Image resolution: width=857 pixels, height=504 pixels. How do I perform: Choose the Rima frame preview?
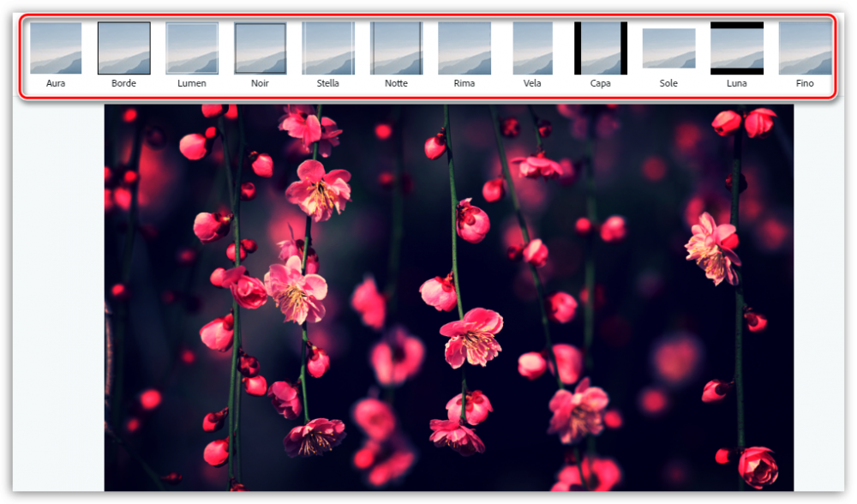pos(464,48)
